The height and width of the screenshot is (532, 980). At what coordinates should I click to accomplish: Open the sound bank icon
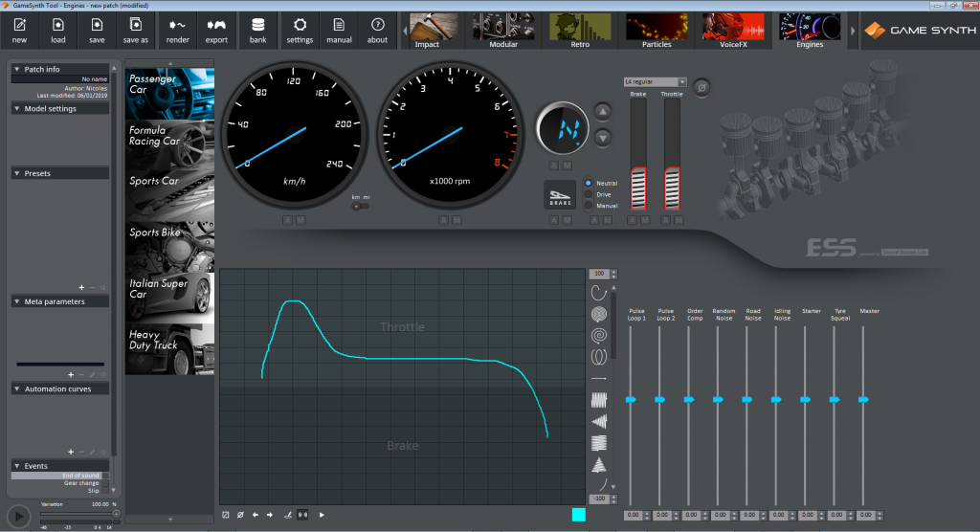pyautogui.click(x=257, y=26)
